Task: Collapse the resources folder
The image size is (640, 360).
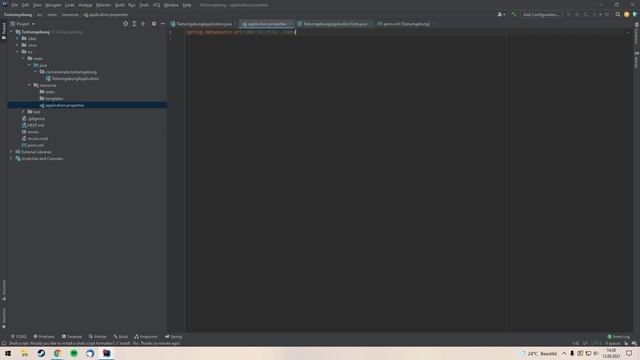Action: 29,85
